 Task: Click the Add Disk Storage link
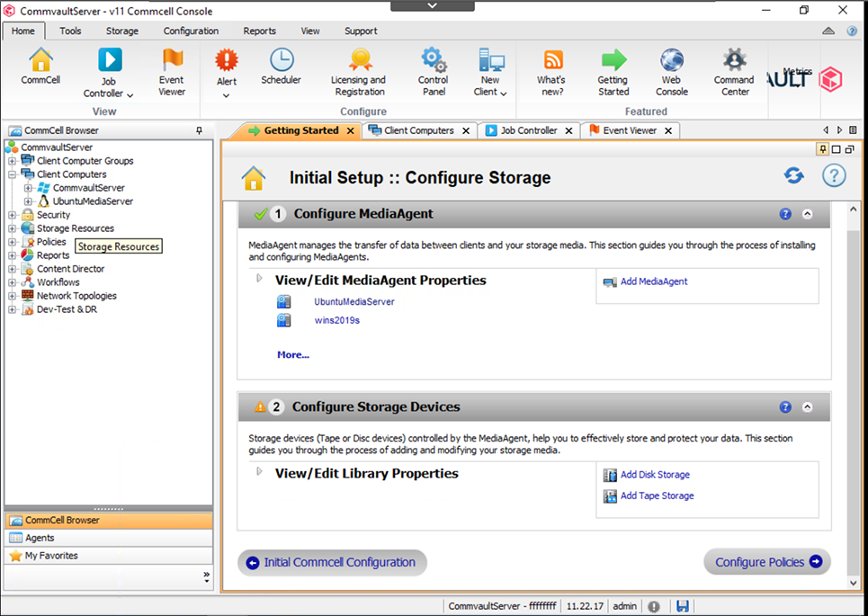pyautogui.click(x=655, y=475)
